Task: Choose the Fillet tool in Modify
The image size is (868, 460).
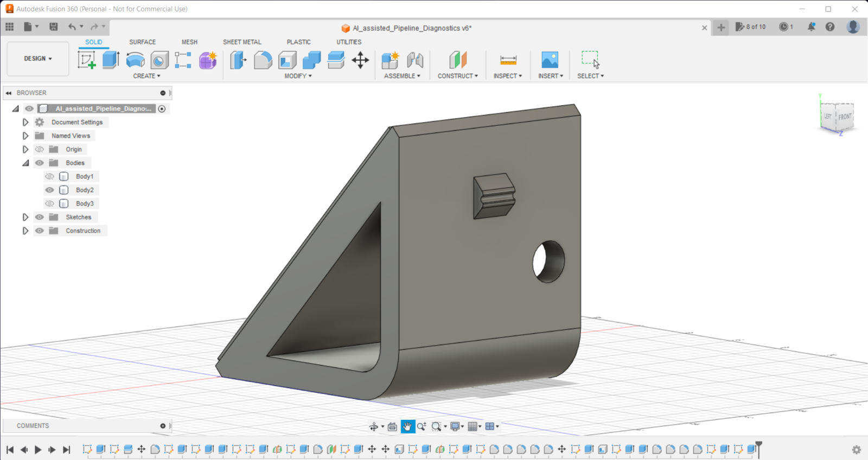Action: click(263, 60)
